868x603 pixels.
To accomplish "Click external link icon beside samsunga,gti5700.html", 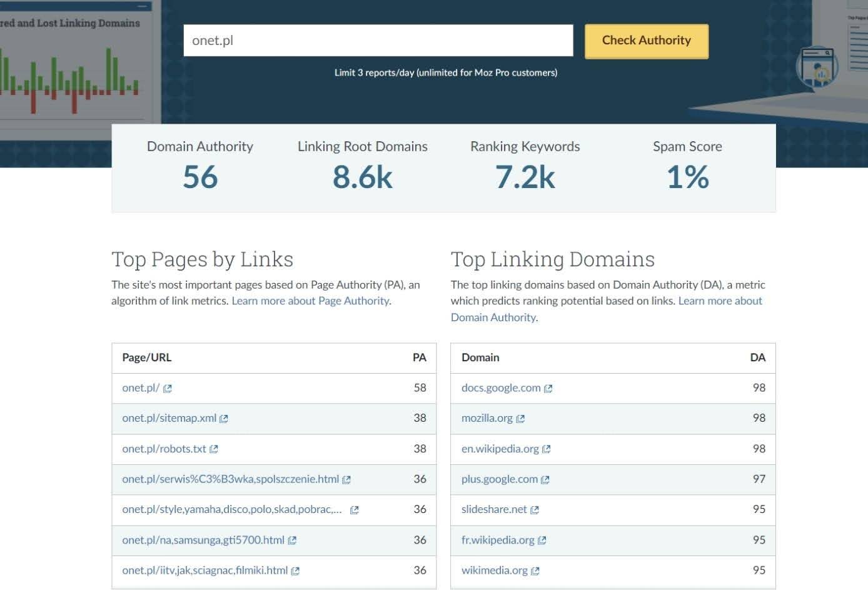I will pos(292,541).
